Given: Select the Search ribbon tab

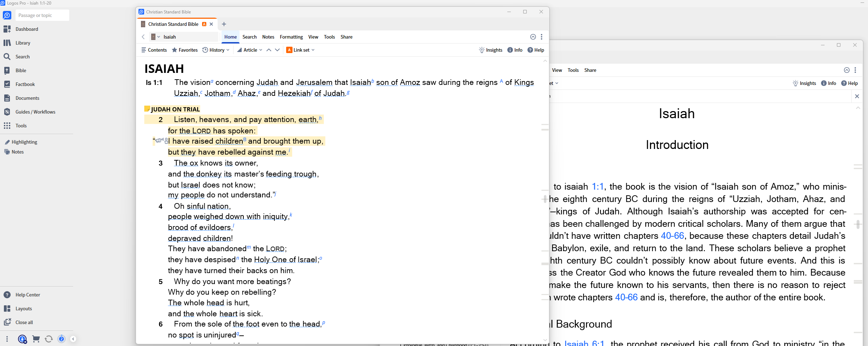Looking at the screenshot, I should point(249,37).
